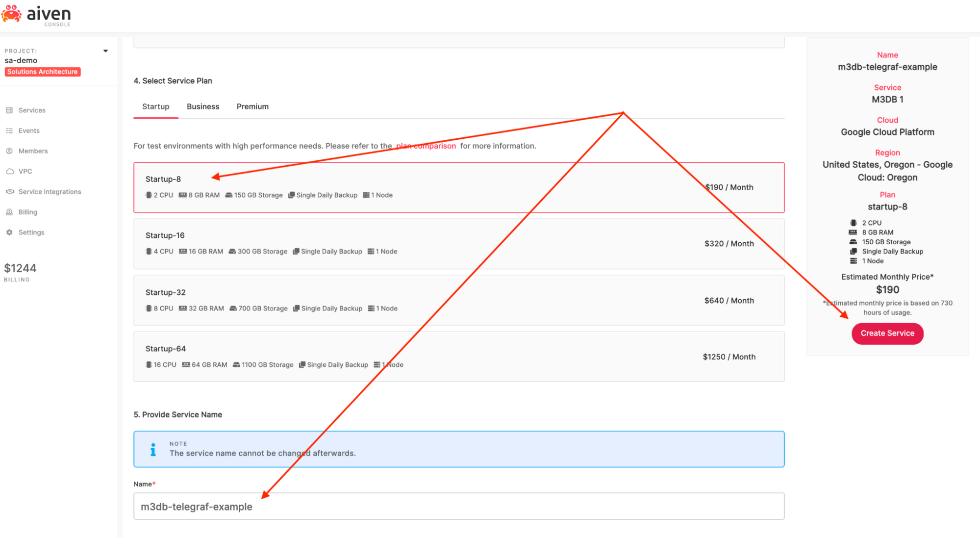Viewport: 980px width, 538px height.
Task: Open the project selector dropdown arrow
Action: (x=105, y=51)
